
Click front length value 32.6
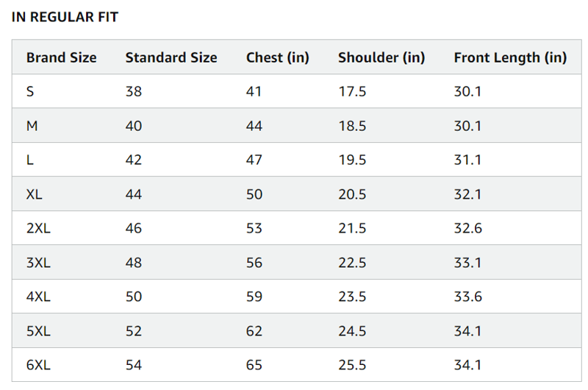tap(468, 228)
